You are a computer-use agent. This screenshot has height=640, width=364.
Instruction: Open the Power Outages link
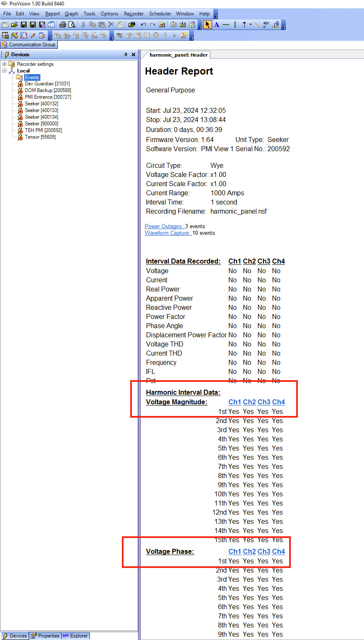click(x=164, y=226)
